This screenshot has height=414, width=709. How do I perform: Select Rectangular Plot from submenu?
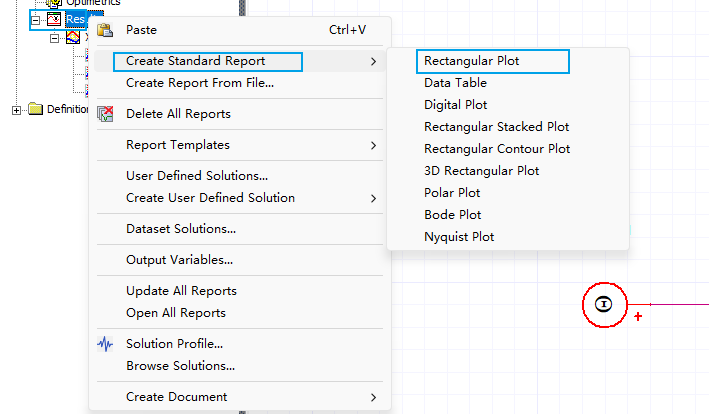tap(471, 61)
